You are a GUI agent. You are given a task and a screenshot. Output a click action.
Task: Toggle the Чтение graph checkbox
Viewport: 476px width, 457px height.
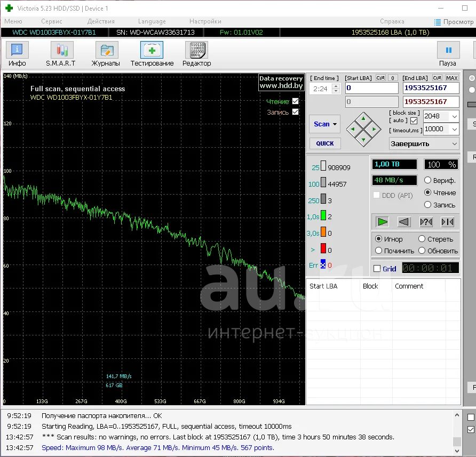[x=296, y=101]
